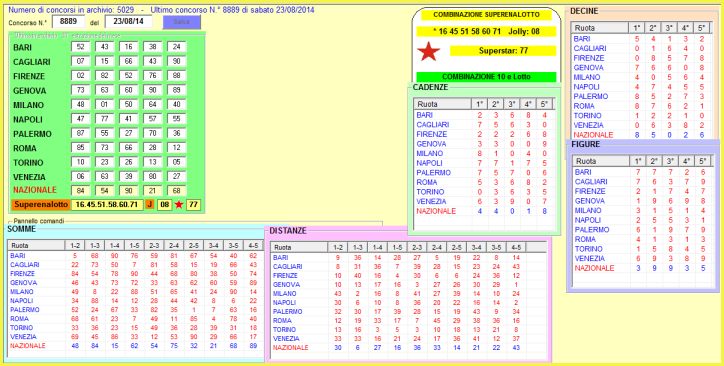The height and width of the screenshot is (366, 724).
Task: Click the 1-2 column header in DISTANZE table
Action: tap(338, 247)
